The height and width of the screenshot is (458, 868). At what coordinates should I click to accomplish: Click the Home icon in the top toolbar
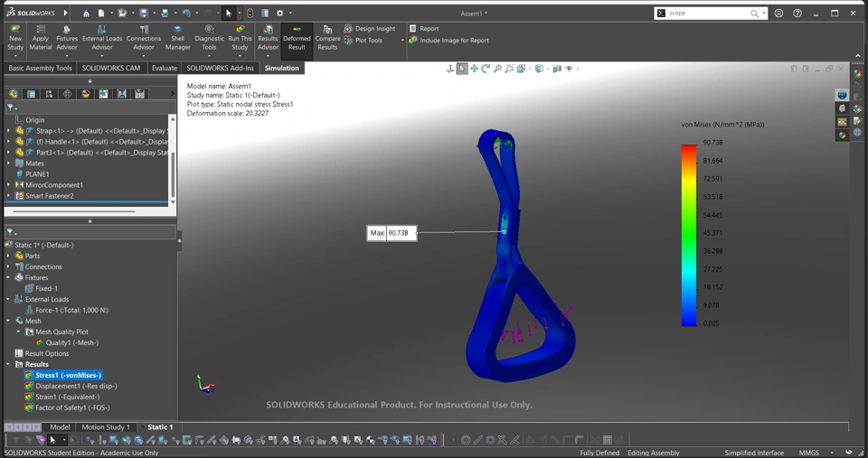pyautogui.click(x=86, y=14)
